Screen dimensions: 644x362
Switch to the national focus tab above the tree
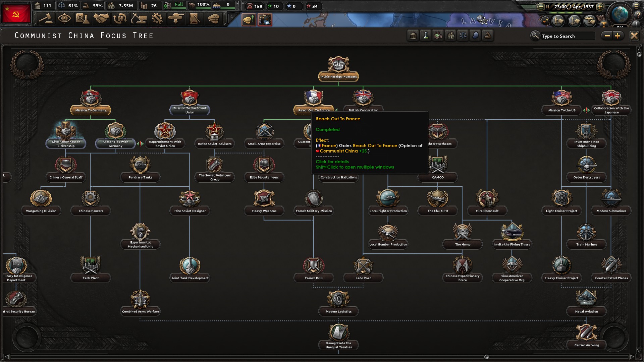(x=248, y=20)
